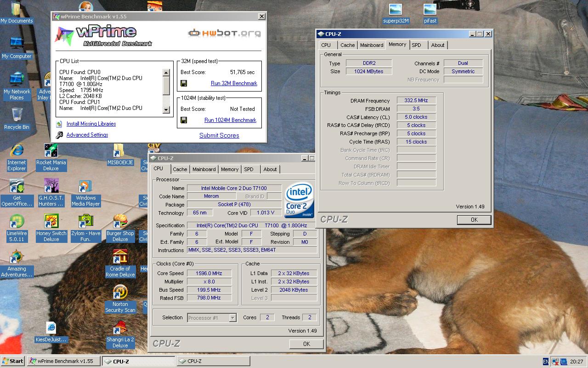
Task: Close the wPrime Benchmark window
Action: point(261,17)
